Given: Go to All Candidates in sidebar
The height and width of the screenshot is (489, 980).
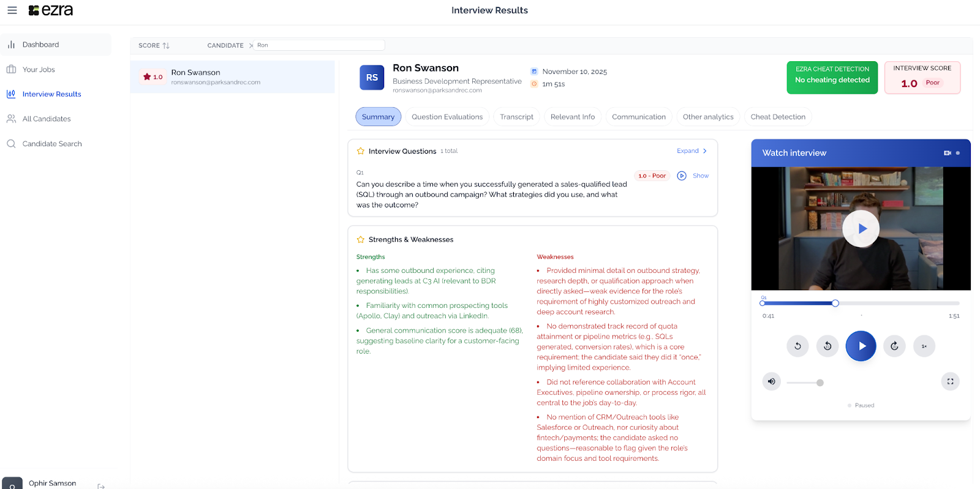Looking at the screenshot, I should pyautogui.click(x=47, y=119).
